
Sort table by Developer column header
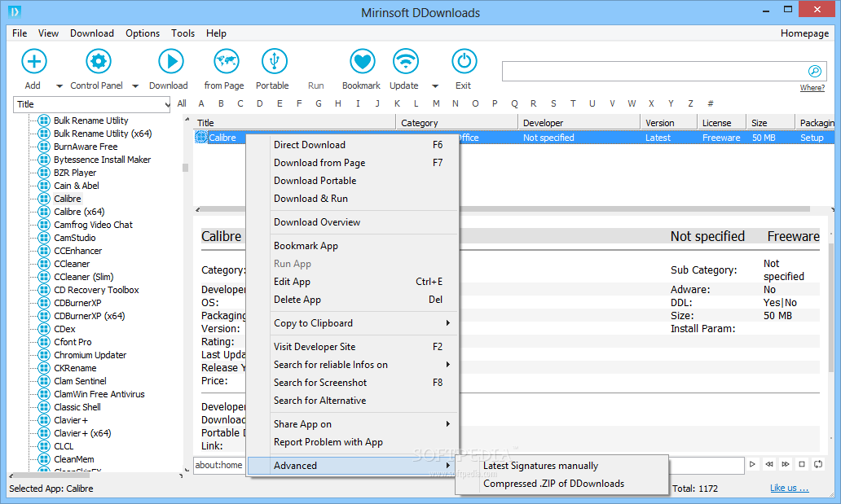pyautogui.click(x=579, y=123)
